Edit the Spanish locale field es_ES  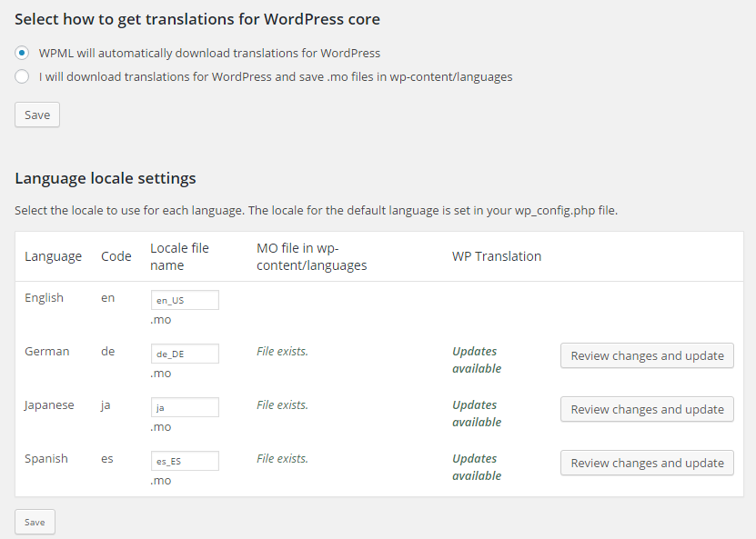point(185,461)
